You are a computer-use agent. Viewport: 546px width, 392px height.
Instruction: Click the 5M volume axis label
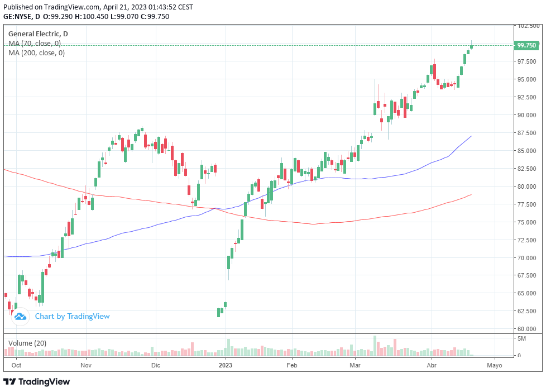click(x=521, y=338)
